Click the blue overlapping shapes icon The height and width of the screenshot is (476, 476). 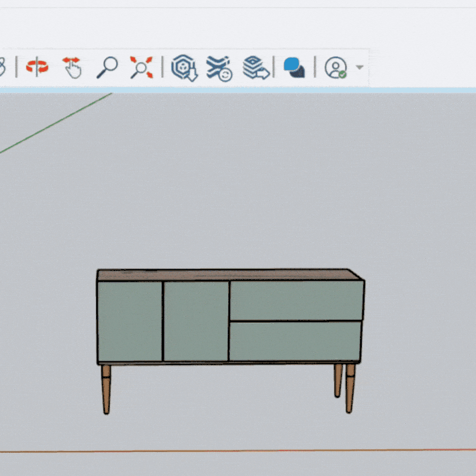(294, 68)
